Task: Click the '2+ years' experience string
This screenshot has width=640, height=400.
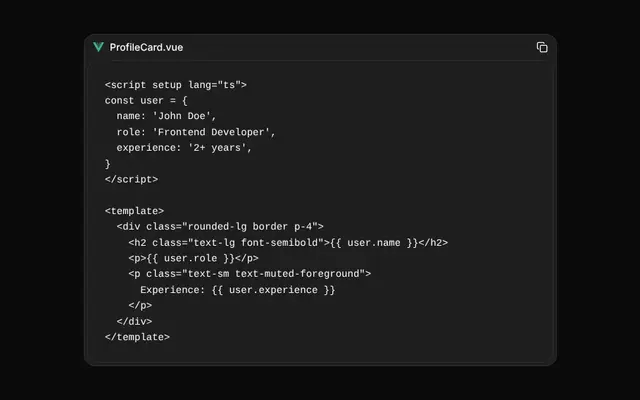Action: (x=220, y=148)
